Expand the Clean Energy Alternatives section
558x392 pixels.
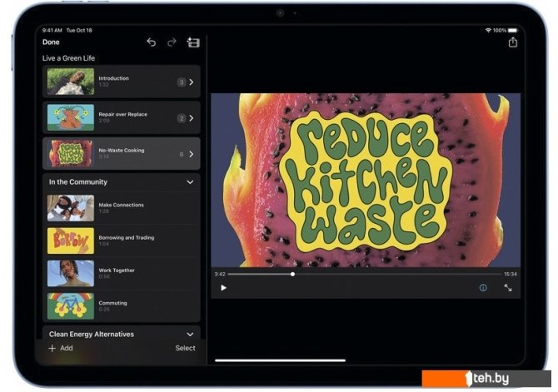(x=190, y=335)
